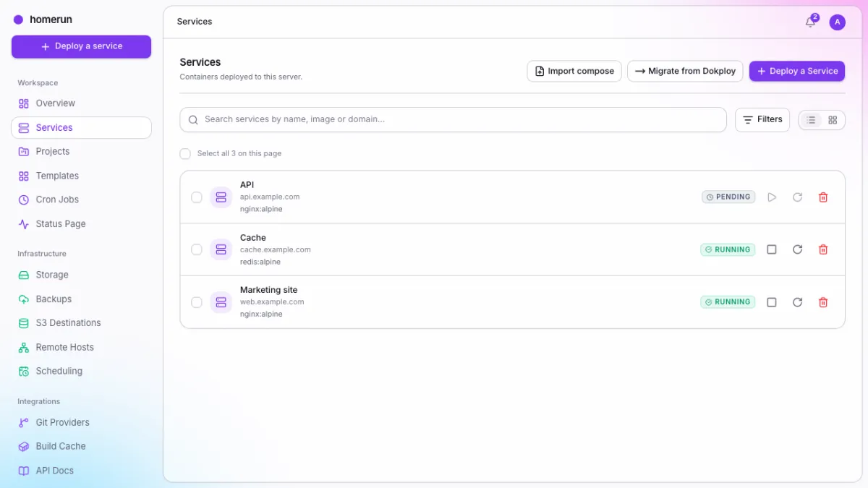The width and height of the screenshot is (868, 488).
Task: Focus the search services input field
Action: click(x=453, y=120)
